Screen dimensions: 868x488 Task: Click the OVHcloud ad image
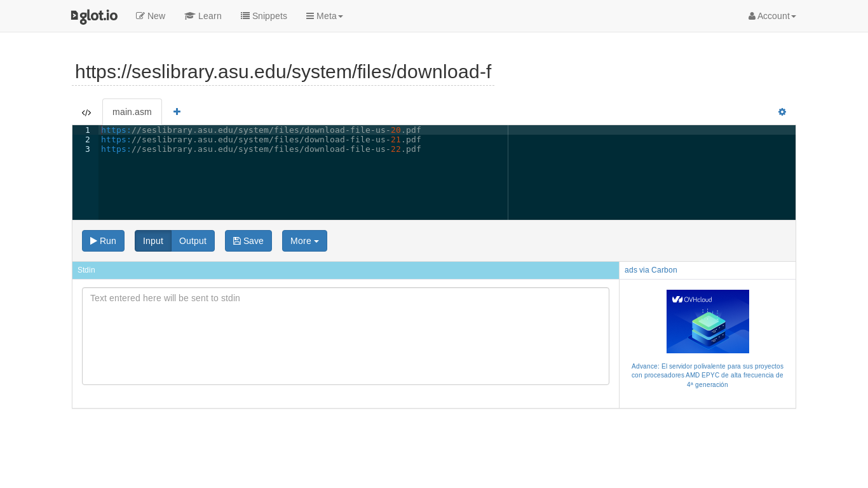tap(708, 322)
